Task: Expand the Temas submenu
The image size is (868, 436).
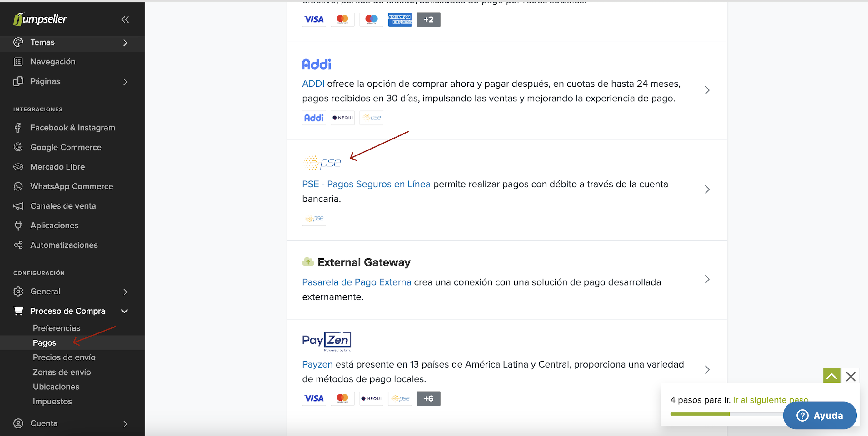Action: [x=125, y=43]
